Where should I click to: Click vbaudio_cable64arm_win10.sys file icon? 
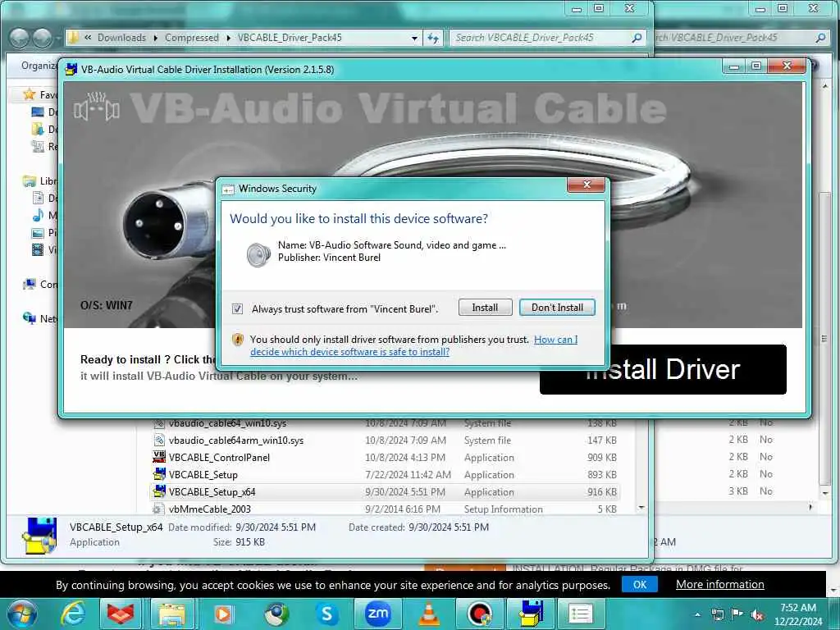(x=158, y=441)
